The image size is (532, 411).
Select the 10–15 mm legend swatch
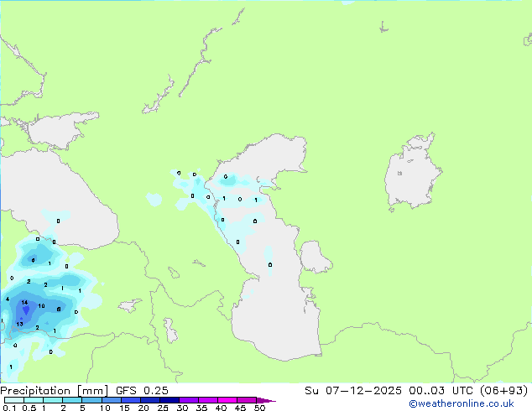coord(112,400)
